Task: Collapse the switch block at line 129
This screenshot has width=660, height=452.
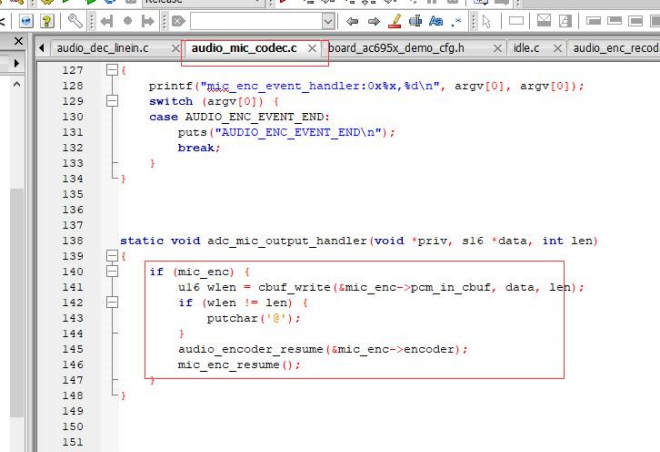Action: [112, 101]
